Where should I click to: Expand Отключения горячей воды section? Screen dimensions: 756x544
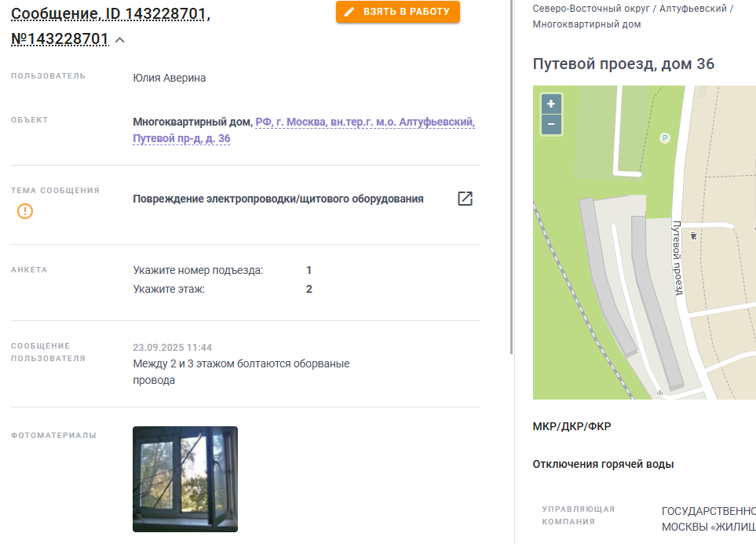point(603,464)
